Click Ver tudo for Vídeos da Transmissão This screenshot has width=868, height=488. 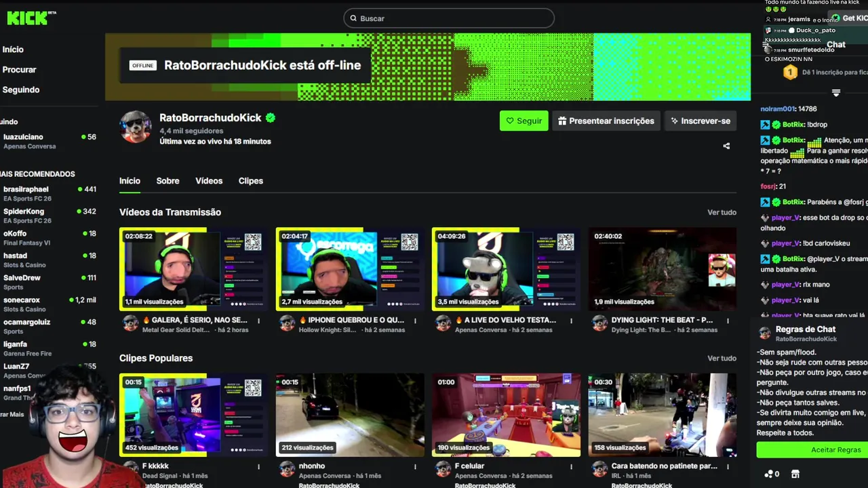click(x=722, y=212)
